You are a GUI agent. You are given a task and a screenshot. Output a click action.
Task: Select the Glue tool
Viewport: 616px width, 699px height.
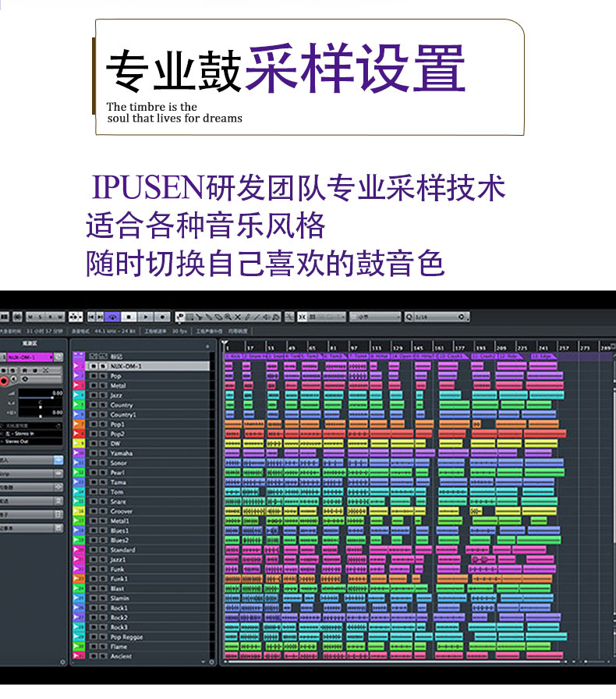pos(209,317)
